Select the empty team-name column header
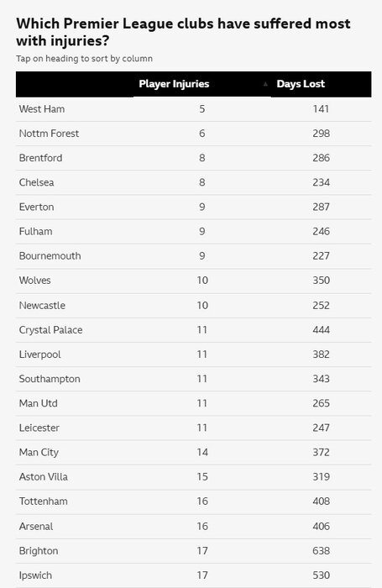382x588 pixels. point(75,84)
